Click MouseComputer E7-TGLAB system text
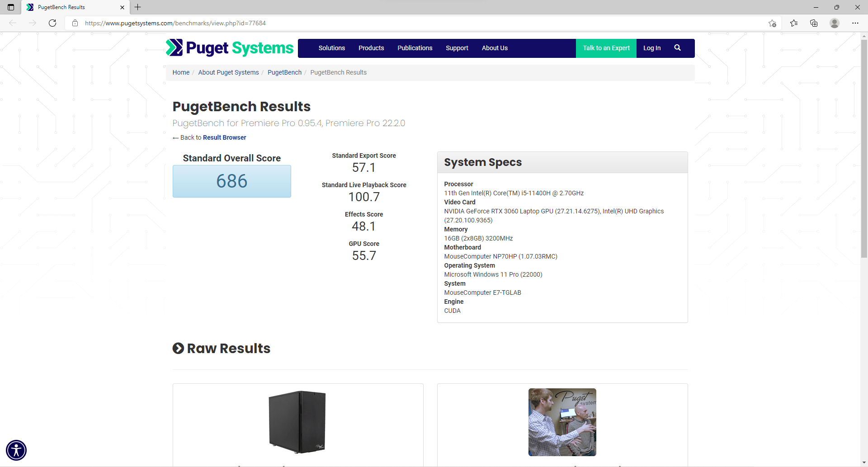Image resolution: width=868 pixels, height=467 pixels. pos(482,292)
